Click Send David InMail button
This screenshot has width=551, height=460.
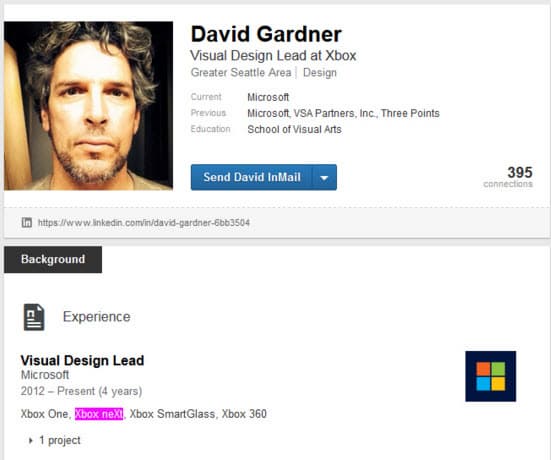point(252,177)
